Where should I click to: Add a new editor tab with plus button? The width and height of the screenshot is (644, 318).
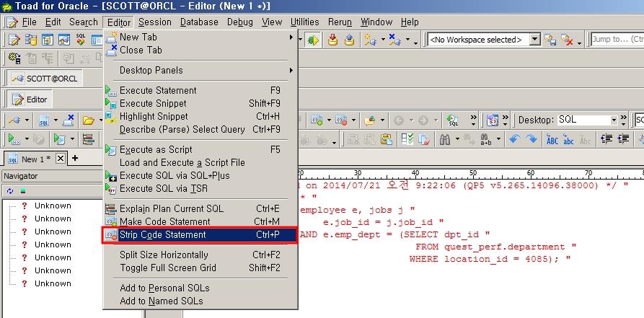tap(74, 159)
